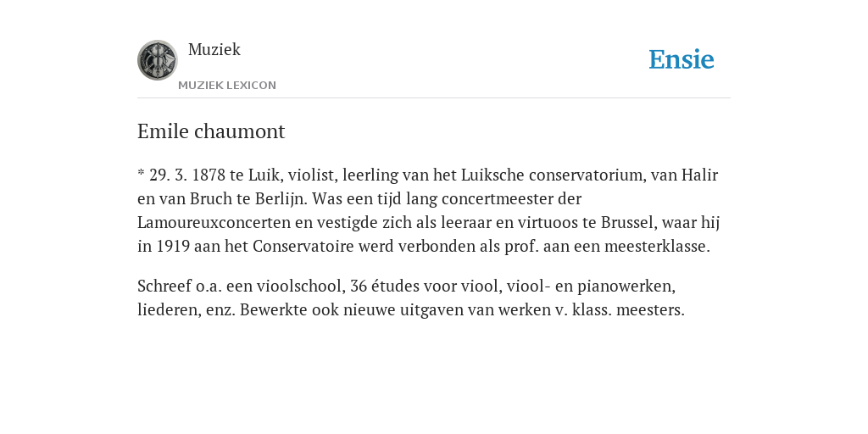Image resolution: width=868 pixels, height=434 pixels.
Task: Select the Muziek author name
Action: tap(214, 49)
